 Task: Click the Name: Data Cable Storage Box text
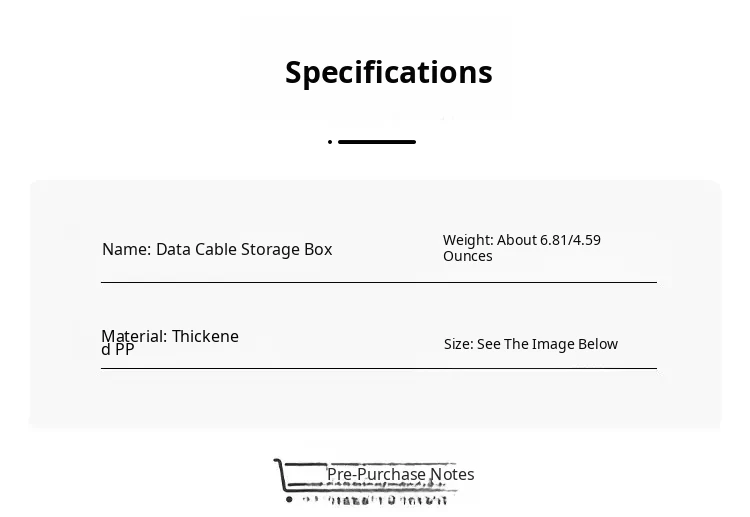point(217,249)
